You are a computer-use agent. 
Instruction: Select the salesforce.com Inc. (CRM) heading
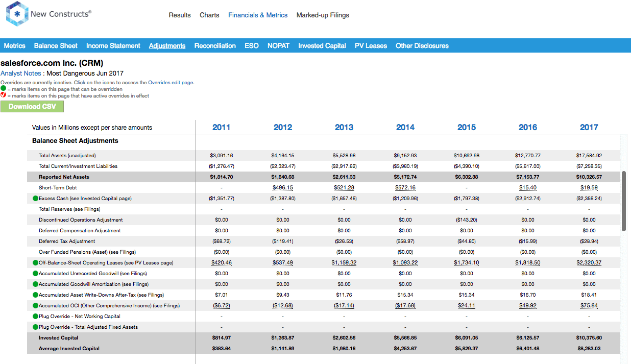point(52,63)
